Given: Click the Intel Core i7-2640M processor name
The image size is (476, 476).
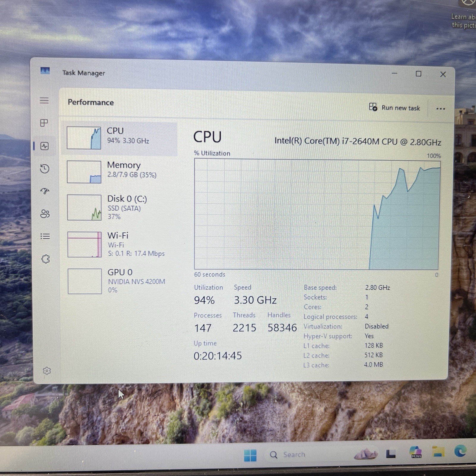Looking at the screenshot, I should tap(358, 141).
